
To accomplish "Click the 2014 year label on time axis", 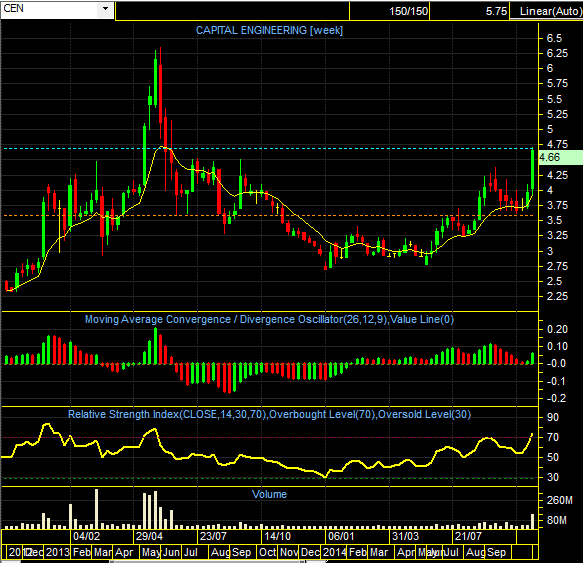I will tap(334, 552).
